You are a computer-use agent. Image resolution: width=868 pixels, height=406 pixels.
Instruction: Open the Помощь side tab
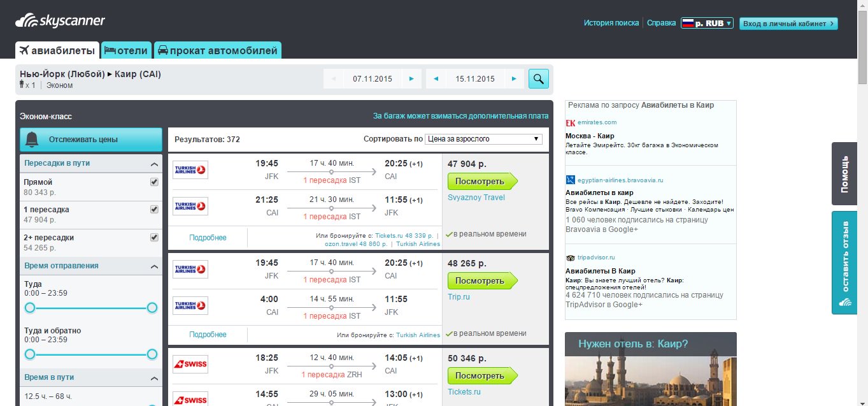coord(844,173)
